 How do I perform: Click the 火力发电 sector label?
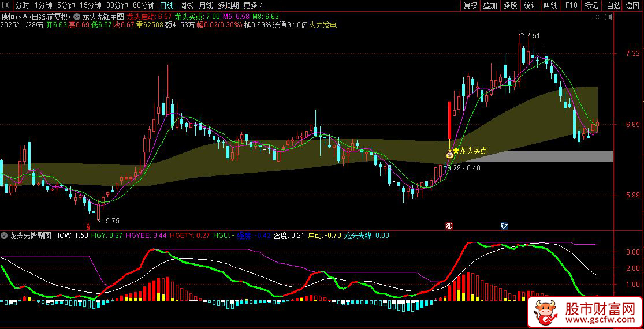323,25
